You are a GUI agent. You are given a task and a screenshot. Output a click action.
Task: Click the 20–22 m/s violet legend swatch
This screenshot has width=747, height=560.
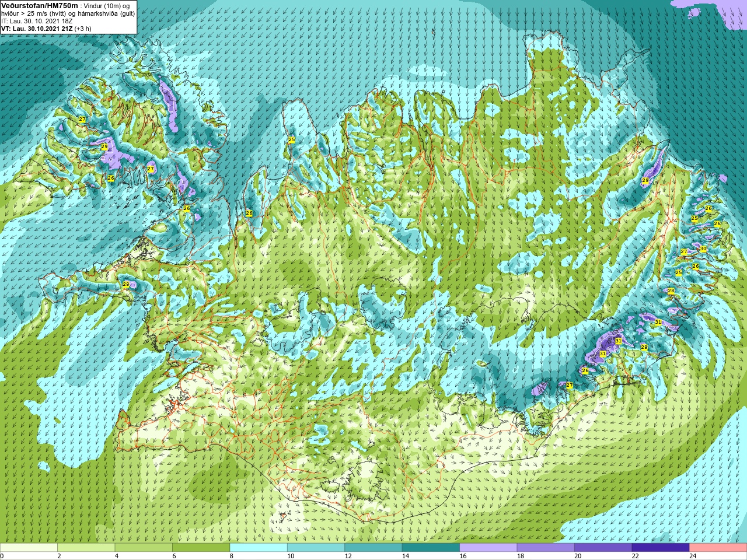click(x=603, y=548)
